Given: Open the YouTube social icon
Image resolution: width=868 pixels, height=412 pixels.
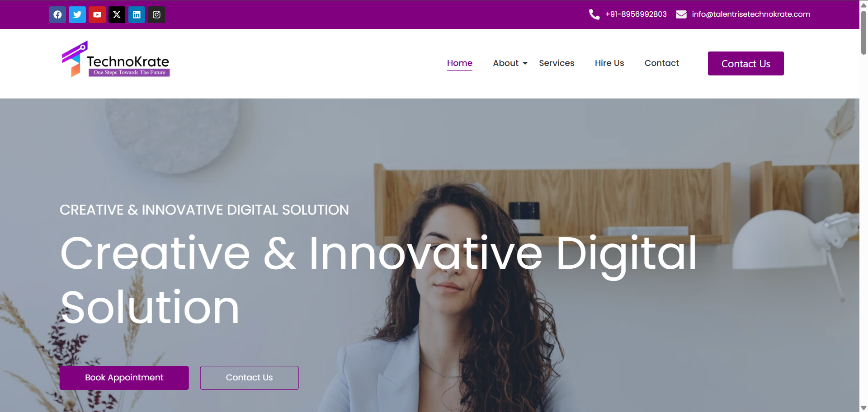Looking at the screenshot, I should point(97,14).
